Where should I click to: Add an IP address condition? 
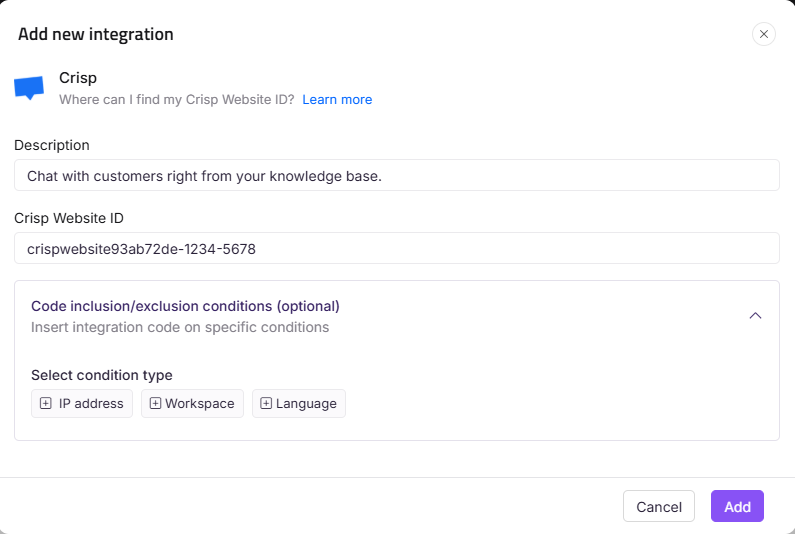[82, 404]
